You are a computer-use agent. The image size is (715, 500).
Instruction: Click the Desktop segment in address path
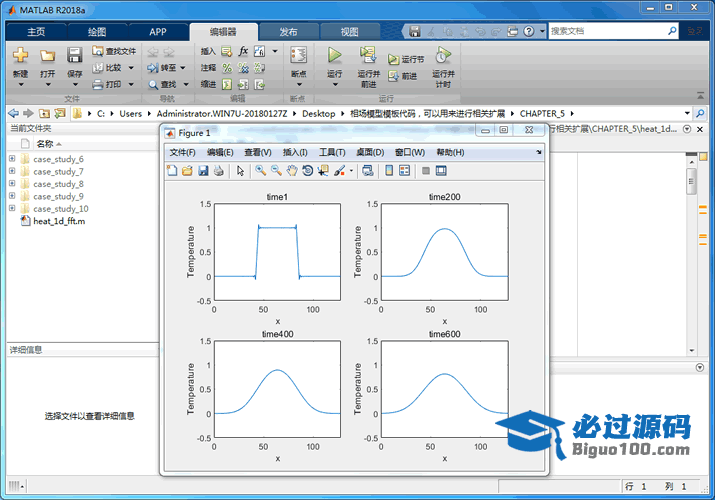click(x=318, y=113)
